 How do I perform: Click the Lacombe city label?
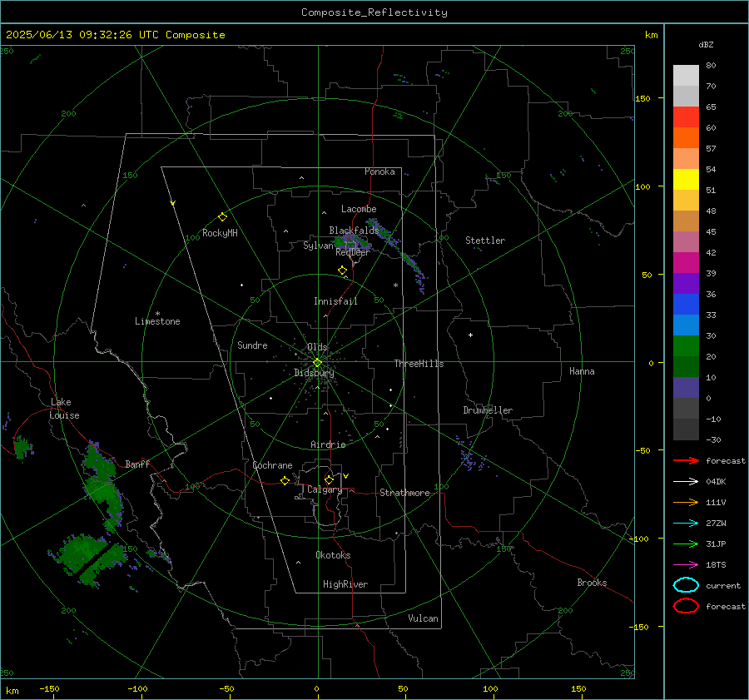(x=359, y=209)
